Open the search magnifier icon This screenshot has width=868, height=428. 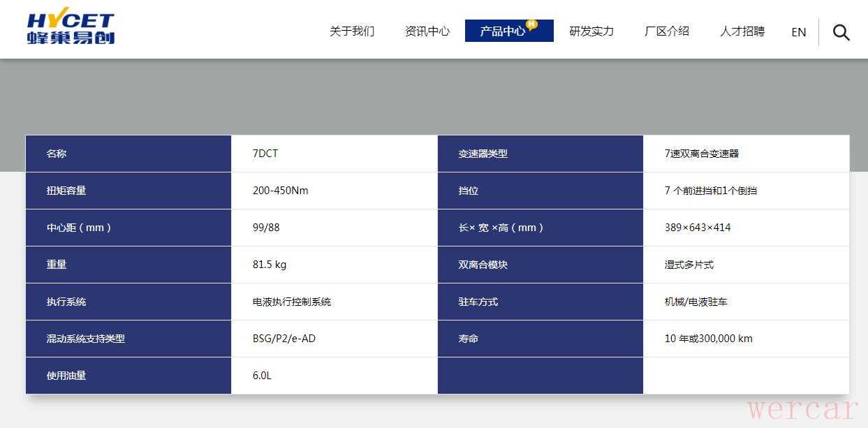[841, 32]
